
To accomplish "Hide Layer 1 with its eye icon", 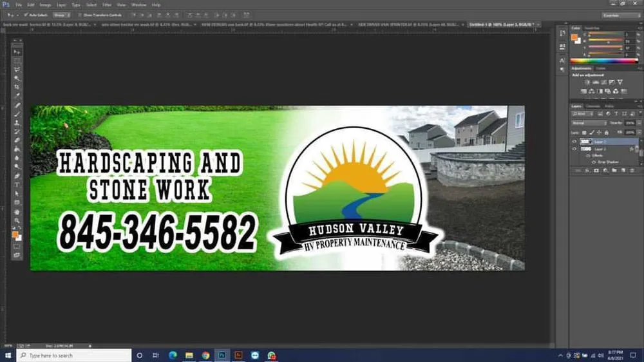I will click(x=574, y=141).
